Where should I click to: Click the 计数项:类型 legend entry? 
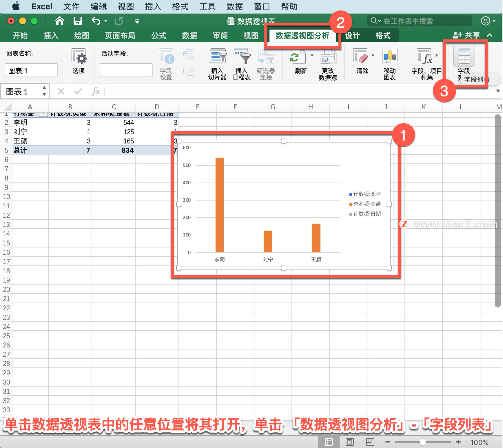click(x=365, y=194)
